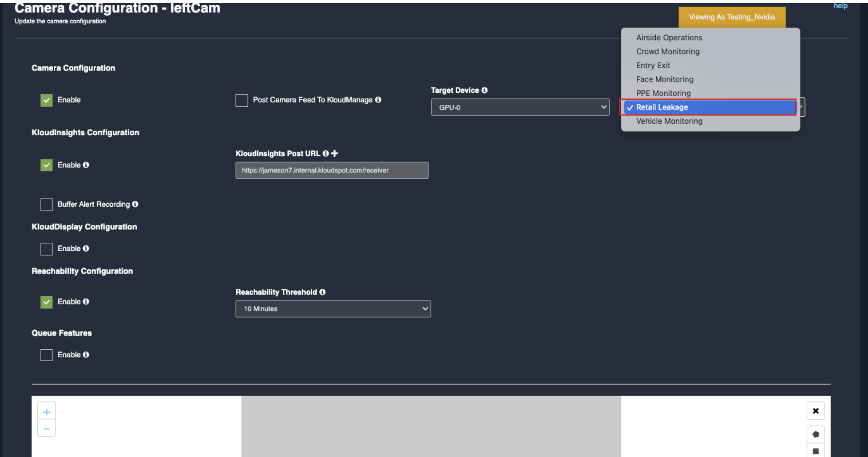Select the square draw tool on map

pos(816,451)
